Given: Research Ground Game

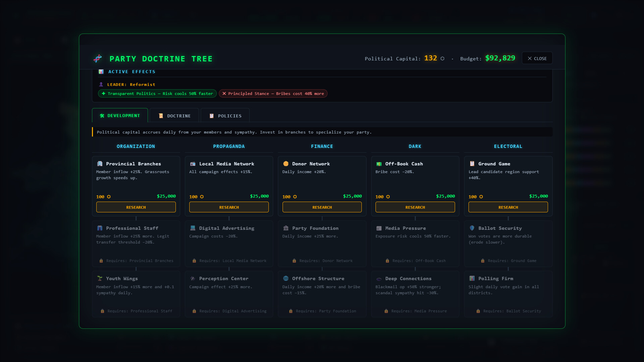Looking at the screenshot, I should tap(508, 207).
